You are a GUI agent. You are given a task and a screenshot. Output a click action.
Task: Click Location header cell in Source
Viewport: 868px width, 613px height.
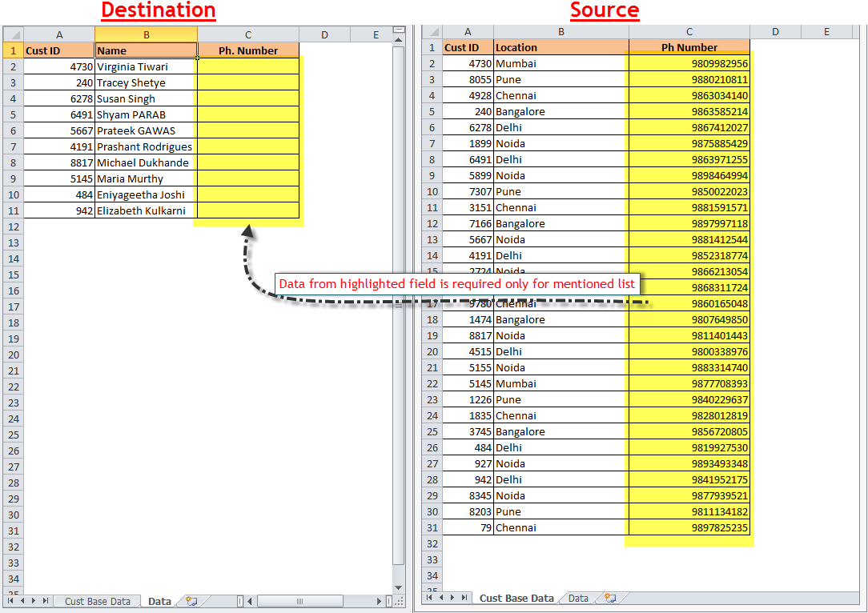tap(561, 47)
